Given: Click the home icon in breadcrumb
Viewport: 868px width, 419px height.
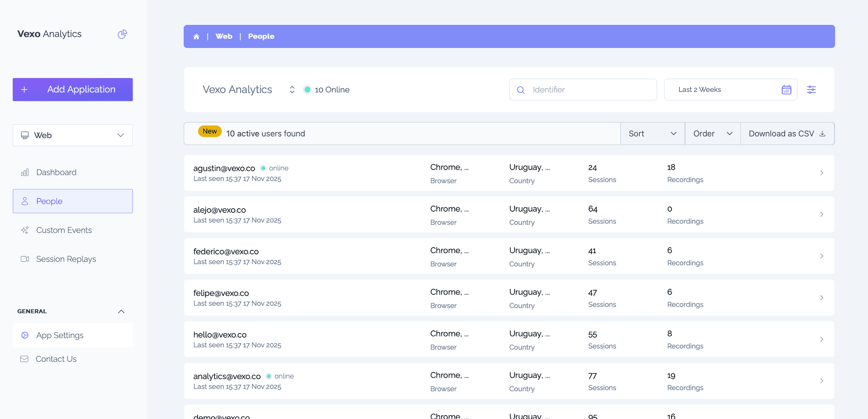Looking at the screenshot, I should tap(196, 36).
